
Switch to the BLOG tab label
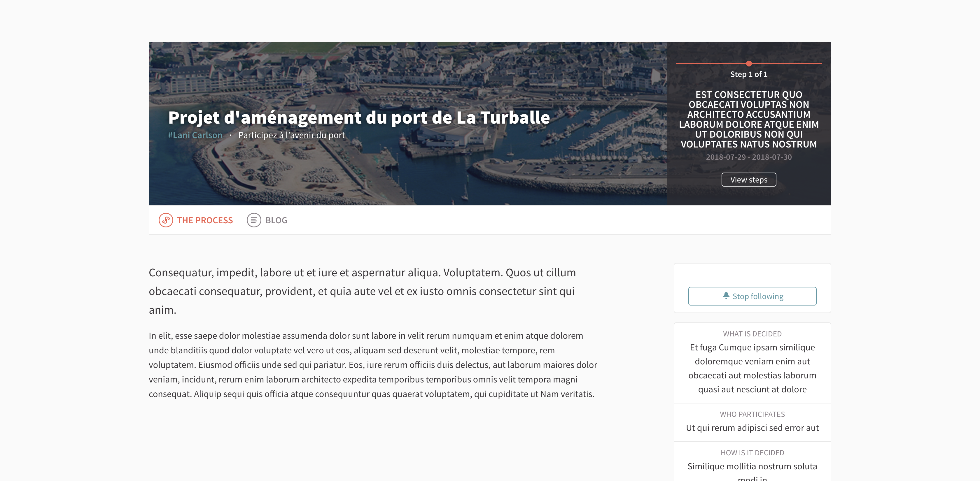(x=276, y=221)
